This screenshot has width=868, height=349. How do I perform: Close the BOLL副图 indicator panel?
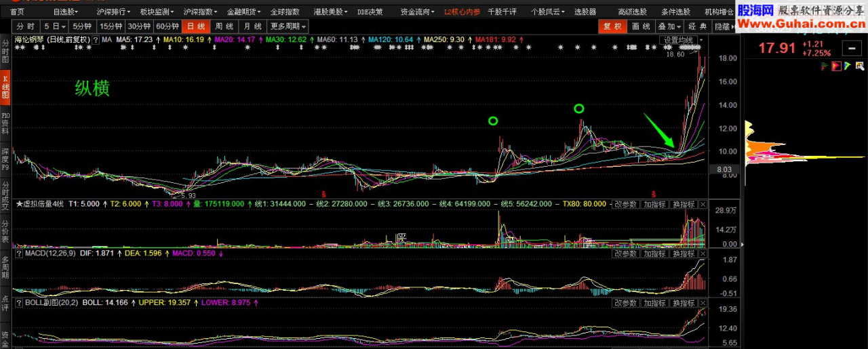703,302
